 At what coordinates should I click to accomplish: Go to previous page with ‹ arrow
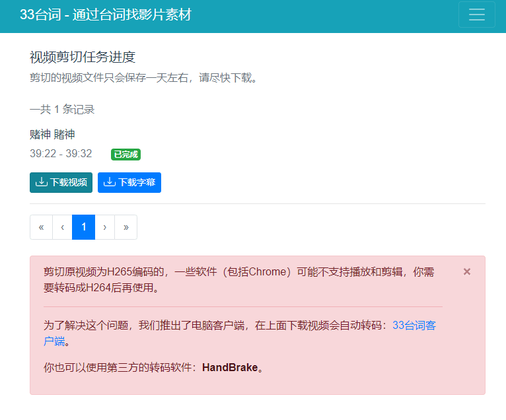[62, 227]
